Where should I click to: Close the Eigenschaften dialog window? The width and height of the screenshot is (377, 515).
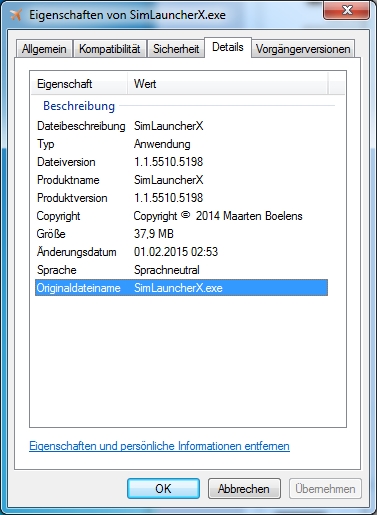(346, 10)
